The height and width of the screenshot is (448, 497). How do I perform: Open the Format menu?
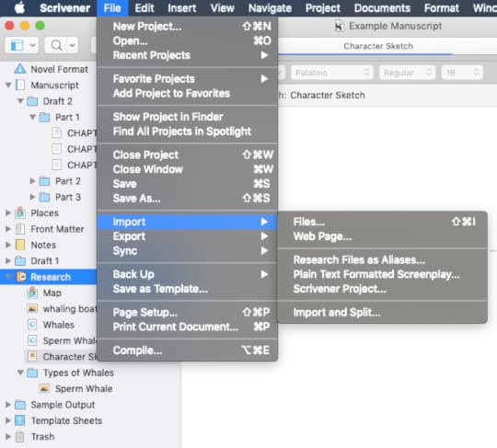441,8
